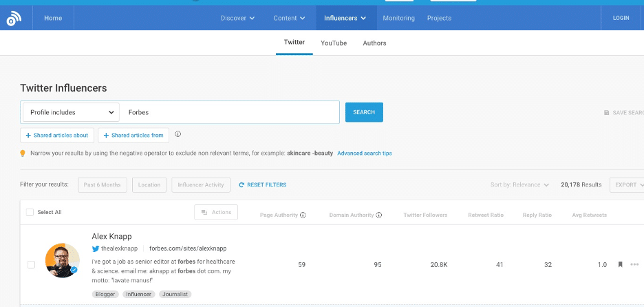This screenshot has width=644, height=307.
Task: Open the Profile includes dropdown
Action: click(x=72, y=112)
